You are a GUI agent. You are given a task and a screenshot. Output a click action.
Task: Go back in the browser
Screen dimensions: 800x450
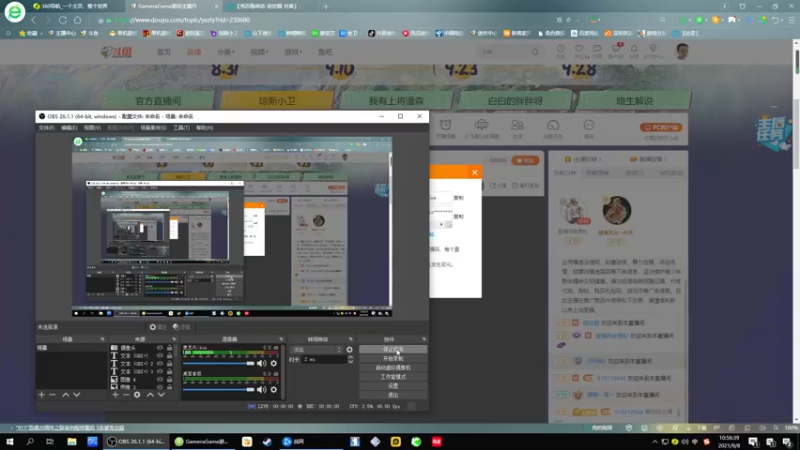click(34, 20)
